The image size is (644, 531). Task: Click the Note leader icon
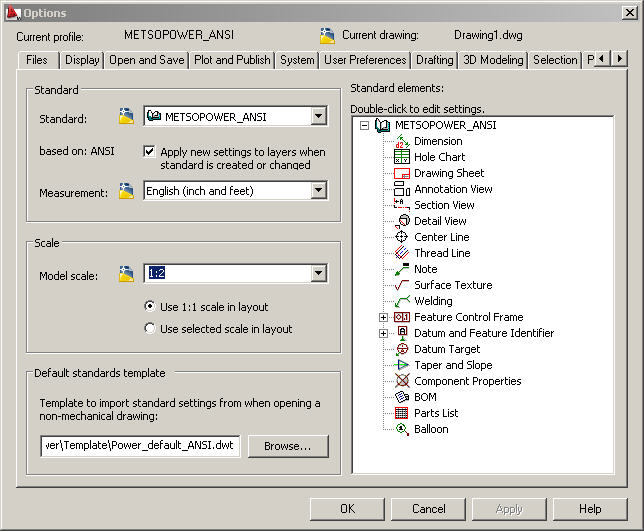(402, 269)
